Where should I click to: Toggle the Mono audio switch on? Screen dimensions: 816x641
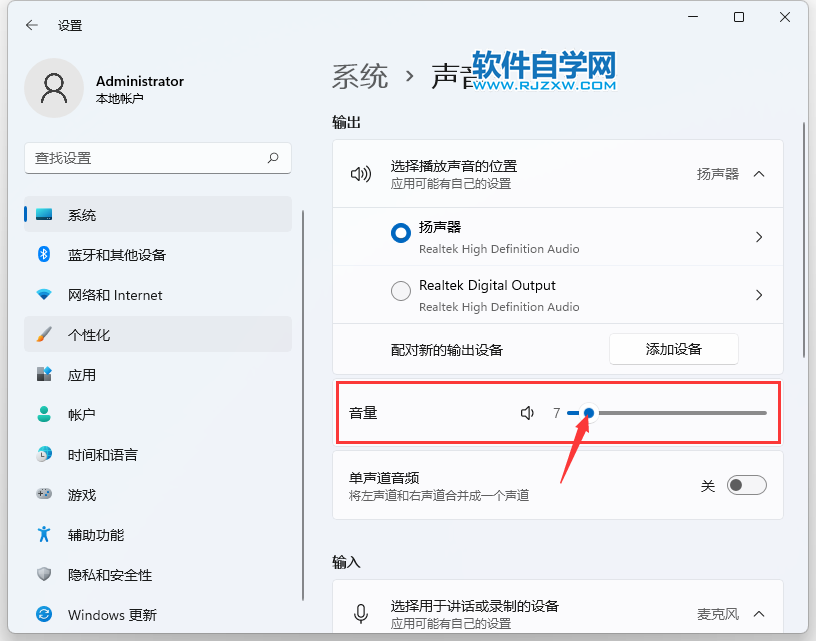(746, 486)
